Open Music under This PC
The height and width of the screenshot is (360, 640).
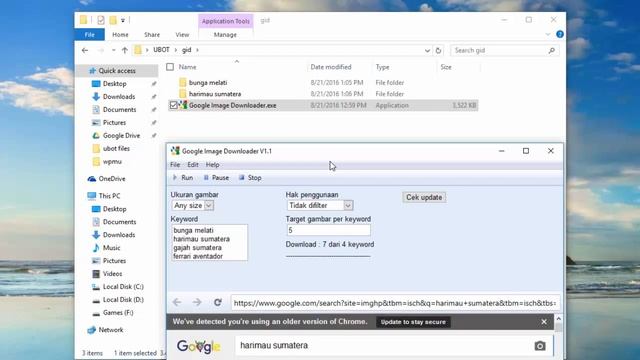point(111,248)
